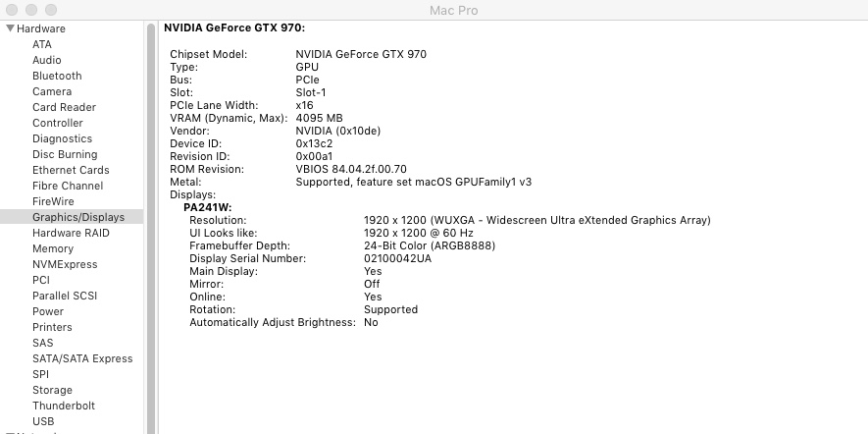Click the 24-Bit Color (ARGB8888) value

(x=430, y=245)
